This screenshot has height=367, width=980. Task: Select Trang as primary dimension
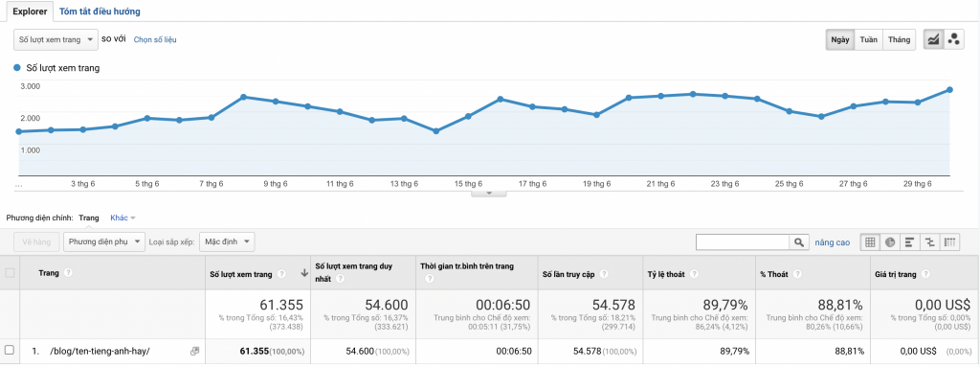pyautogui.click(x=89, y=218)
